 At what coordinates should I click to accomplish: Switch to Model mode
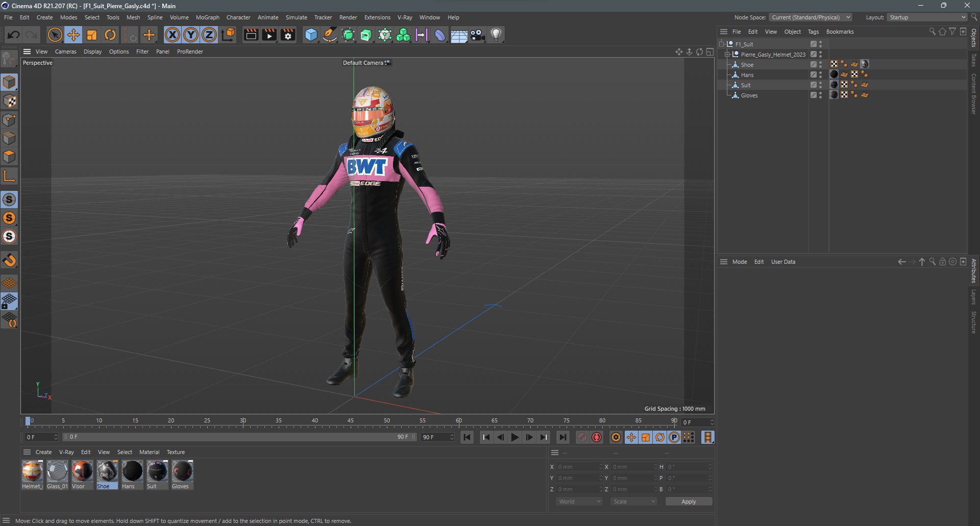[x=9, y=82]
